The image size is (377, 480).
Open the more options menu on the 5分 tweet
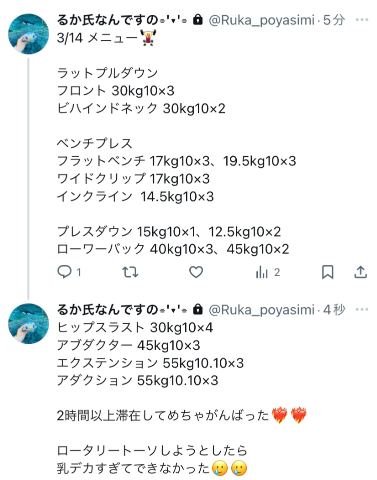(362, 20)
